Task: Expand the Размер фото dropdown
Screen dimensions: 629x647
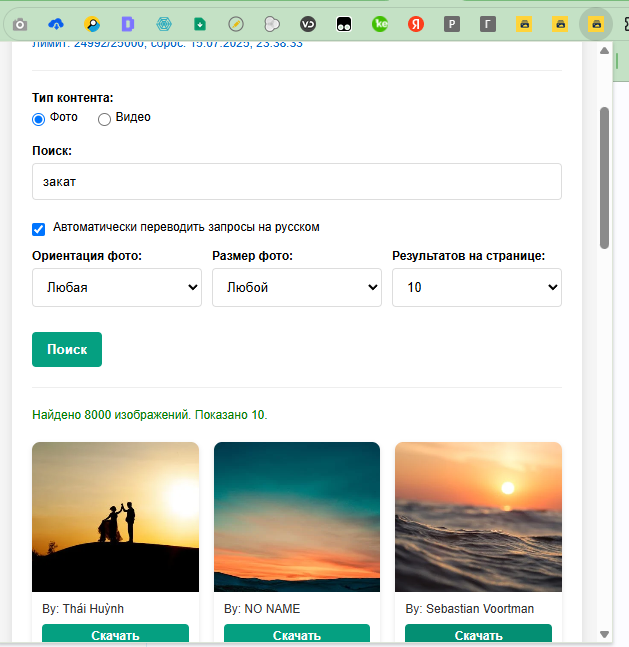Action: [x=297, y=287]
